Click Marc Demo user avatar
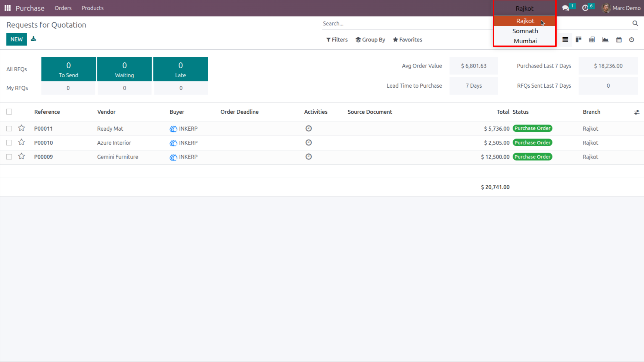Image resolution: width=644 pixels, height=362 pixels. [606, 8]
